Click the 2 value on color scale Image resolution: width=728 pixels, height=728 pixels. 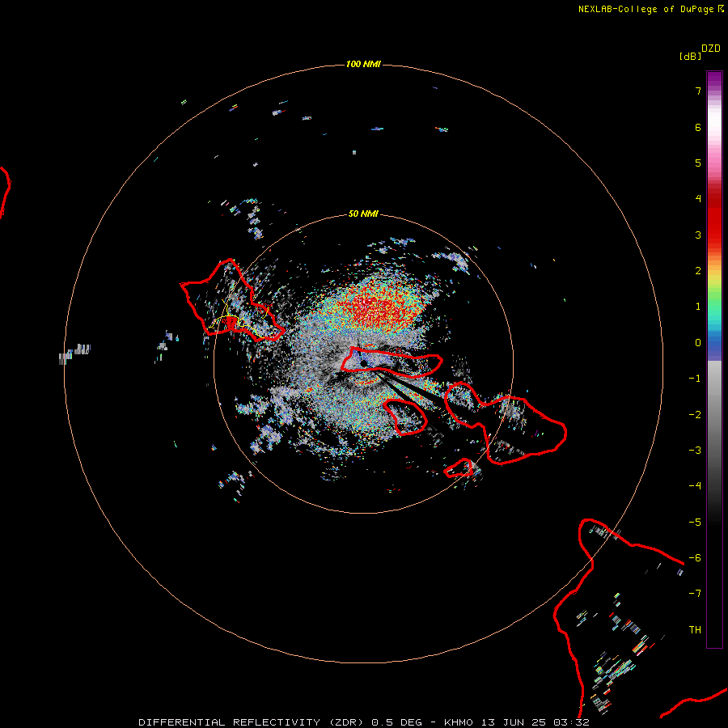point(698,271)
